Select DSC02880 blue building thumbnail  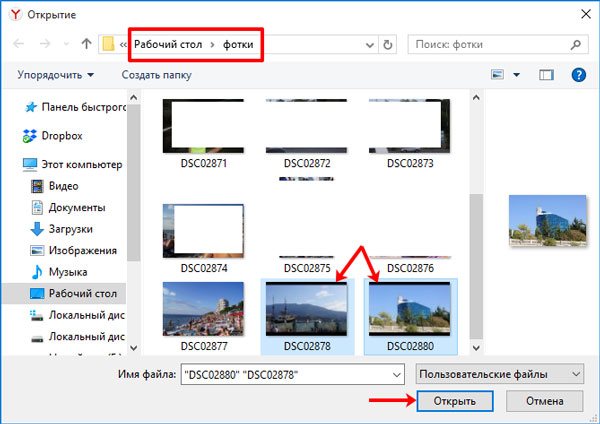409,309
